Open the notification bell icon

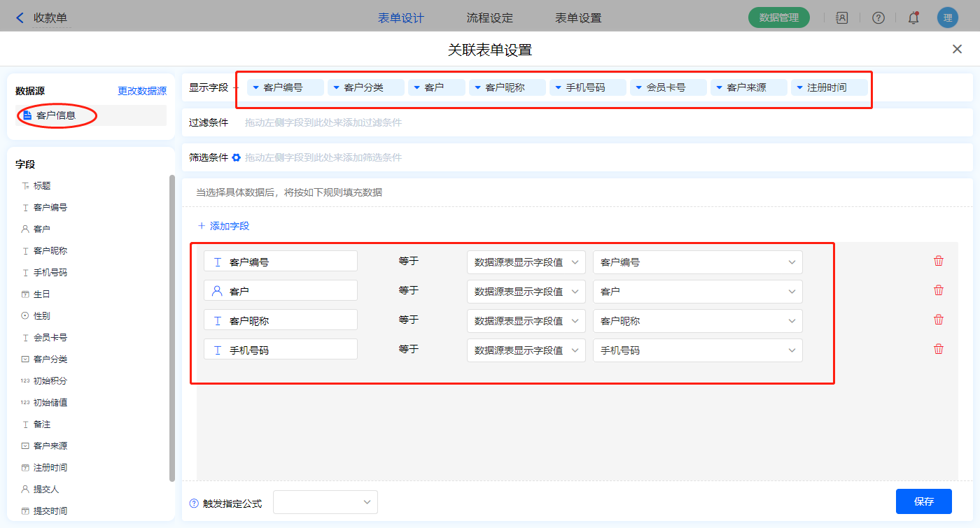[913, 18]
